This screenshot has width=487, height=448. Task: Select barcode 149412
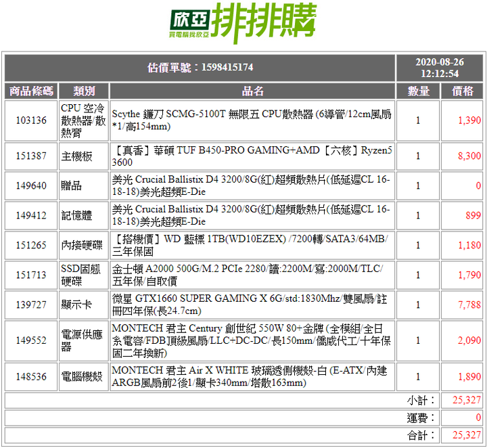tap(31, 215)
